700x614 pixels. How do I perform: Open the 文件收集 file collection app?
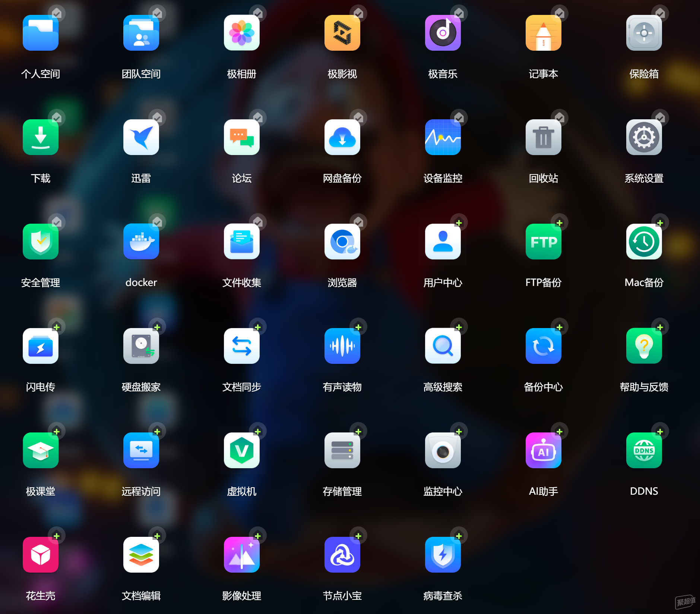point(242,242)
